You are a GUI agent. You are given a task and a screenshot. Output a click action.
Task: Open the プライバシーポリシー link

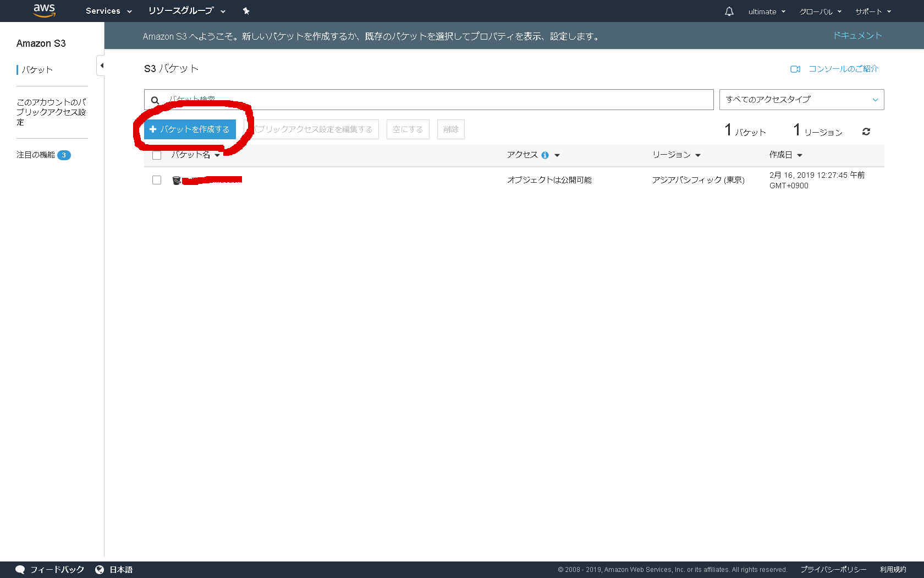click(x=833, y=570)
